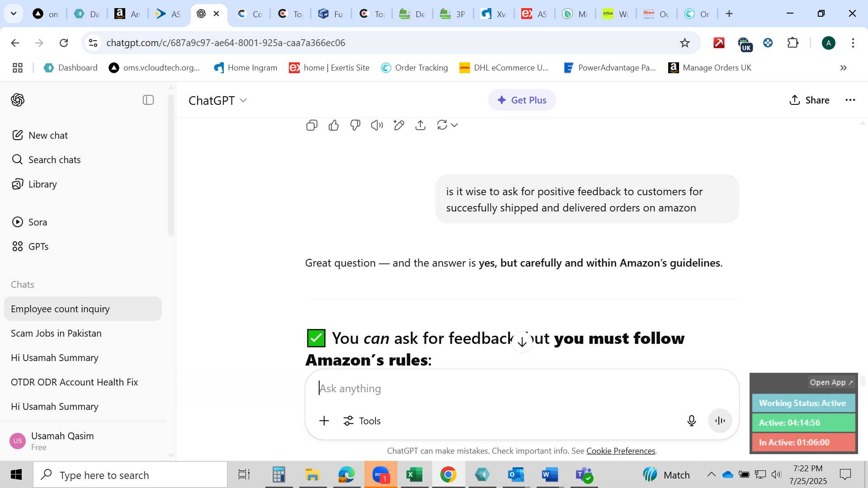The height and width of the screenshot is (488, 868).
Task: Edit the response in canvas
Action: (x=399, y=125)
